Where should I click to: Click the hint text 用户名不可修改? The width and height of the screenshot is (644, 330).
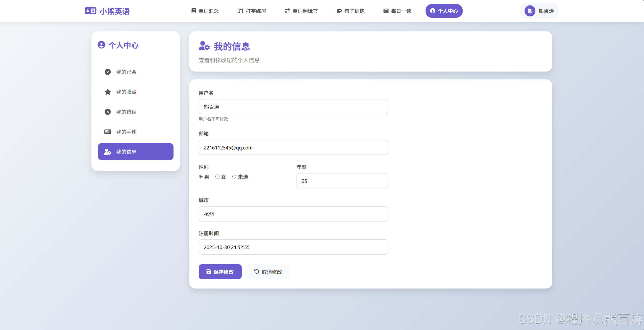click(213, 119)
